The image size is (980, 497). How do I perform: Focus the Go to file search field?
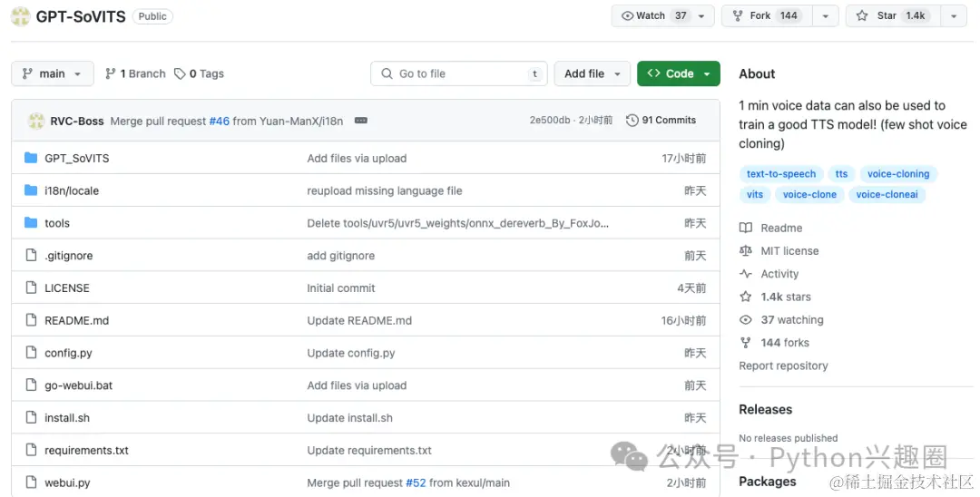tap(459, 73)
